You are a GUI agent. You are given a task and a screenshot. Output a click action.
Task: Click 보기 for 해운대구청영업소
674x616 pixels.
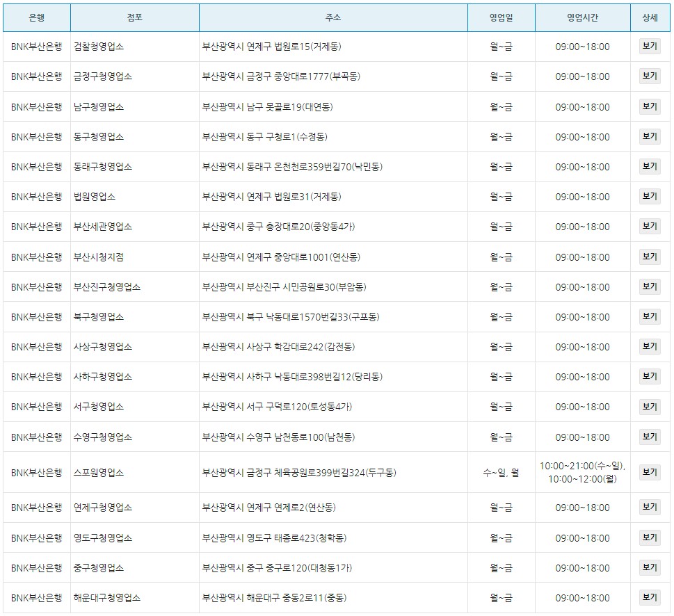651,597
